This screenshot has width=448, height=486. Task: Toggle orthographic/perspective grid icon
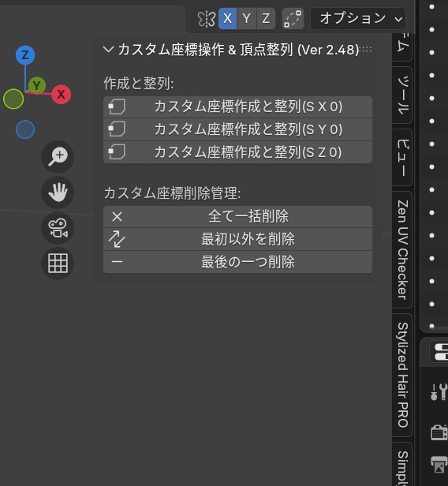[58, 264]
